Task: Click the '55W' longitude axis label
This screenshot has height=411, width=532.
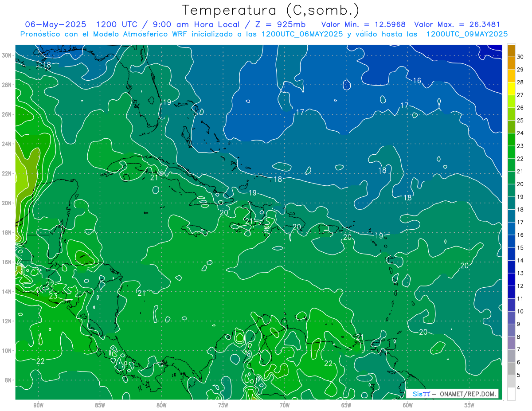Action: pyautogui.click(x=469, y=405)
